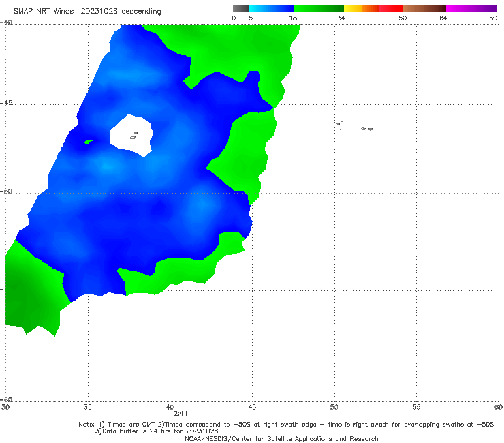Click the cyan-to-blue 5–18 color bar segment

pyautogui.click(x=272, y=8)
